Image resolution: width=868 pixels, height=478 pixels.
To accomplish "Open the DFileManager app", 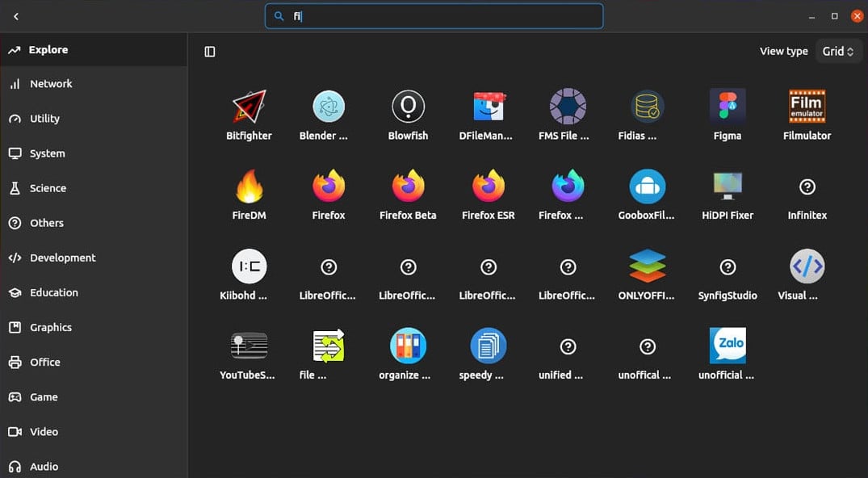I will (489, 107).
